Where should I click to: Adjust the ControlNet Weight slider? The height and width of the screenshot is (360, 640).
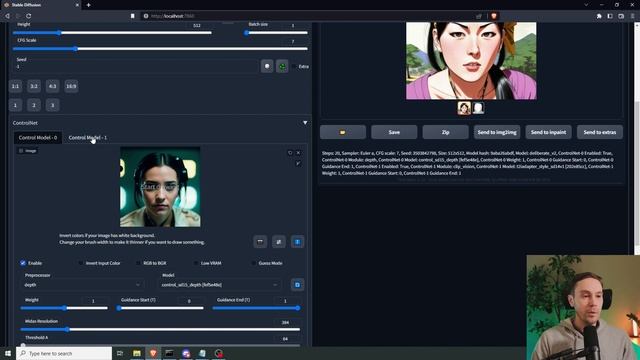click(64, 308)
